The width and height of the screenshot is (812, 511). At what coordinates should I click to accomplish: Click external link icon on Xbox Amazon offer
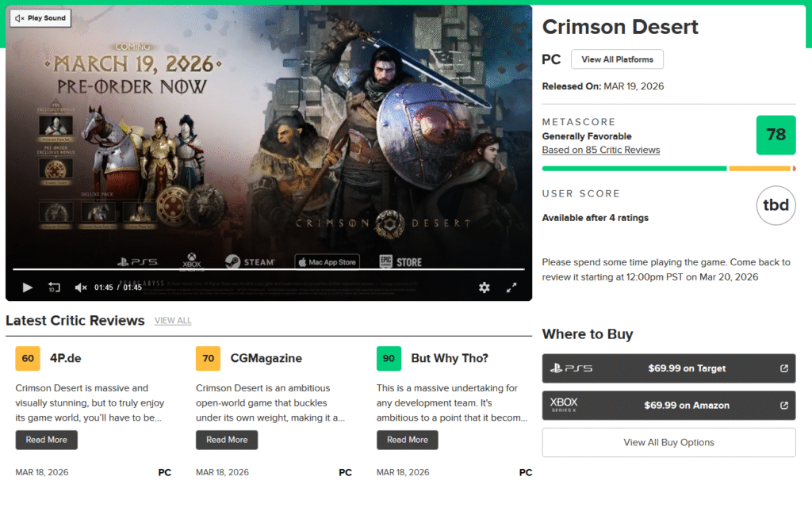(784, 406)
